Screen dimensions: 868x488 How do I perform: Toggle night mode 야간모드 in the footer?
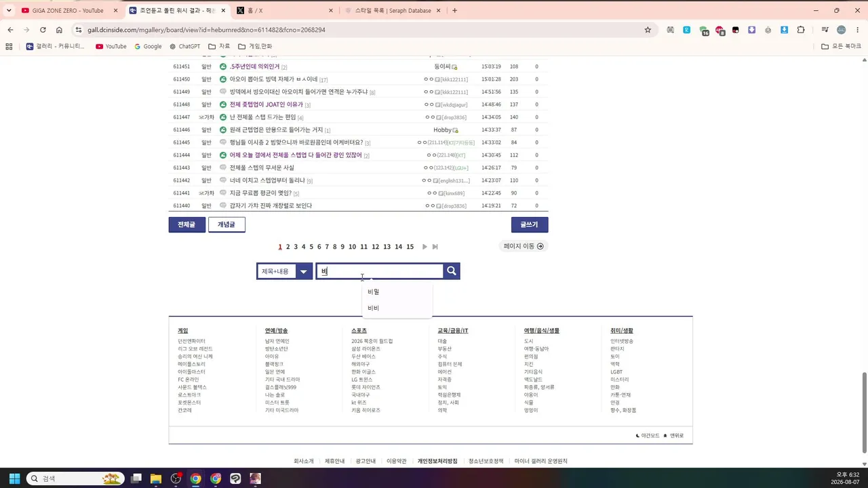coord(647,436)
